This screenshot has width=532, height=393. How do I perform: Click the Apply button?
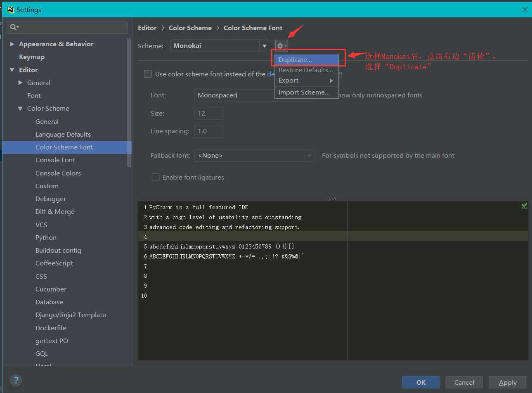(x=507, y=382)
